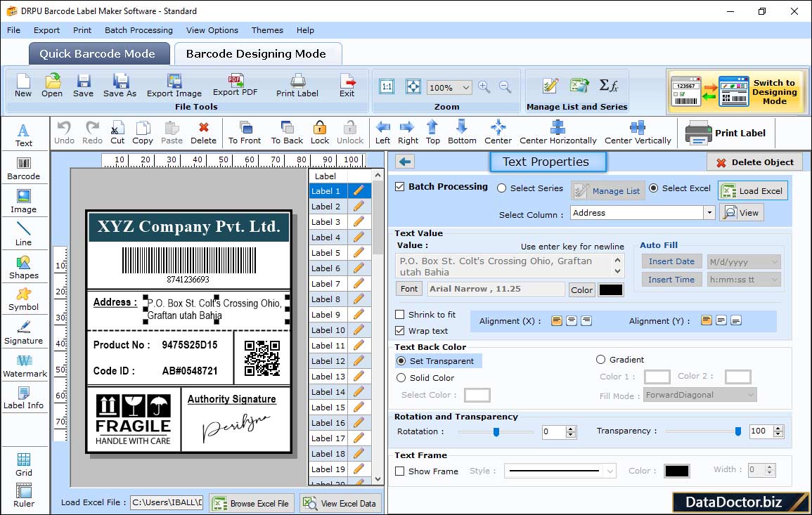Viewport: 812px width, 515px height.
Task: Uncheck Batch Processing checkbox
Action: (400, 187)
